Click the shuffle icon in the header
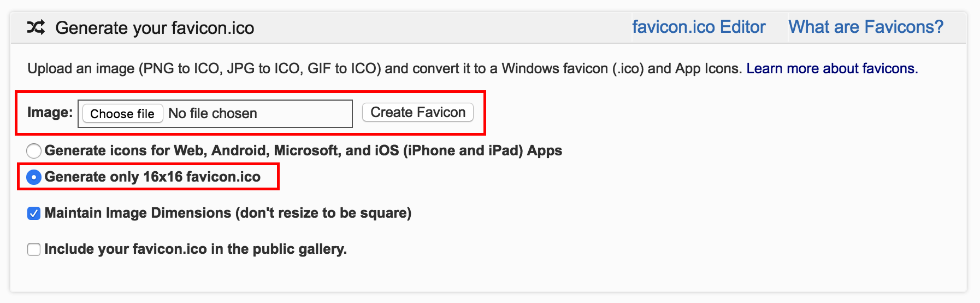 pos(36,27)
